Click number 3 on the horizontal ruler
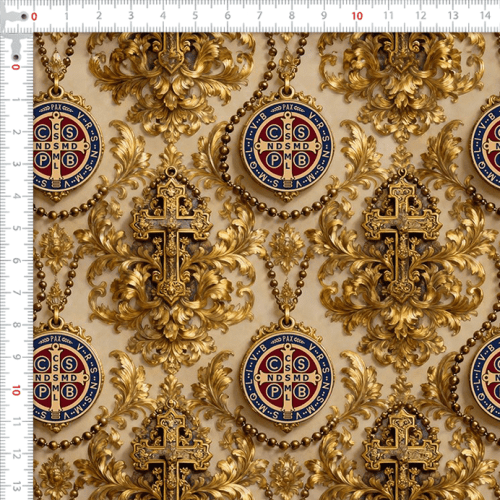Image resolution: width=500 pixels, height=500 pixels. pos(131,15)
